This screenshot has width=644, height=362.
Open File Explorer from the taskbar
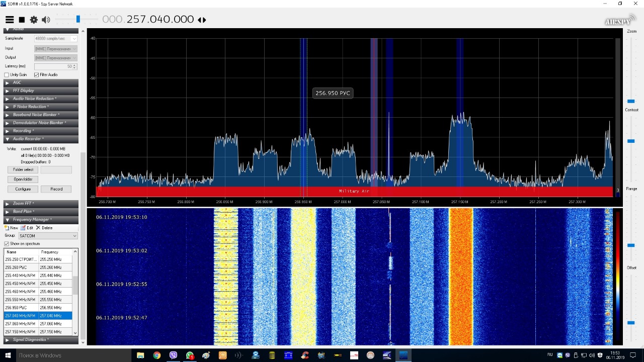coord(140,355)
